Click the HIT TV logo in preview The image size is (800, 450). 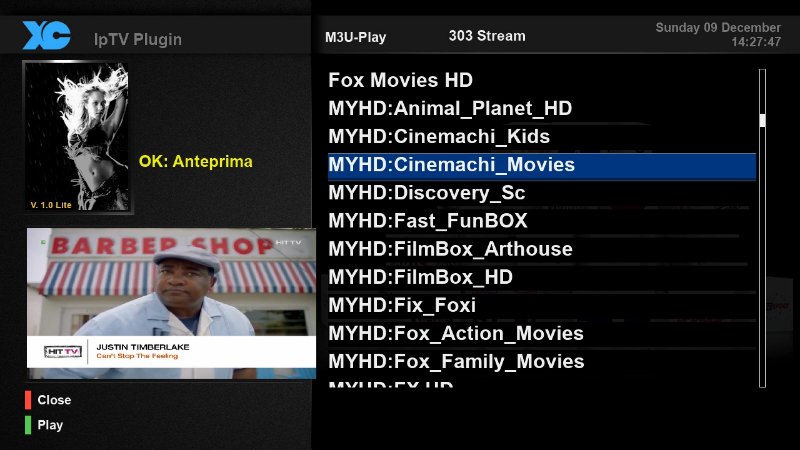(64, 350)
